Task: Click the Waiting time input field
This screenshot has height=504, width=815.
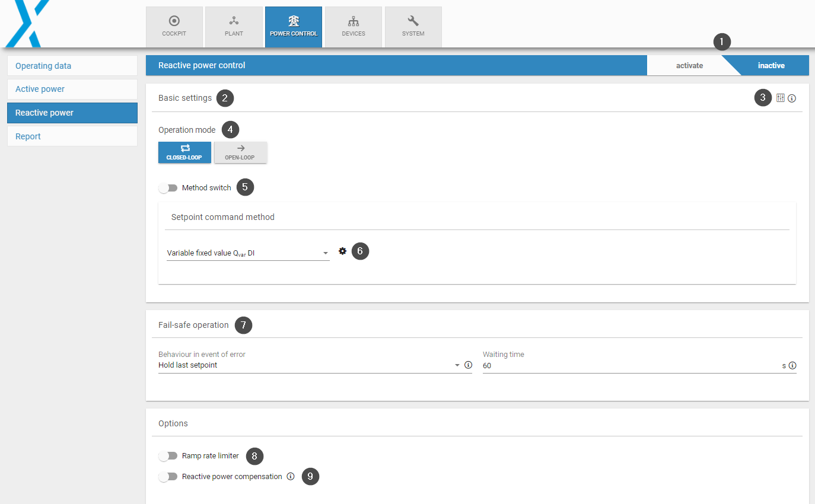Action: [629, 366]
